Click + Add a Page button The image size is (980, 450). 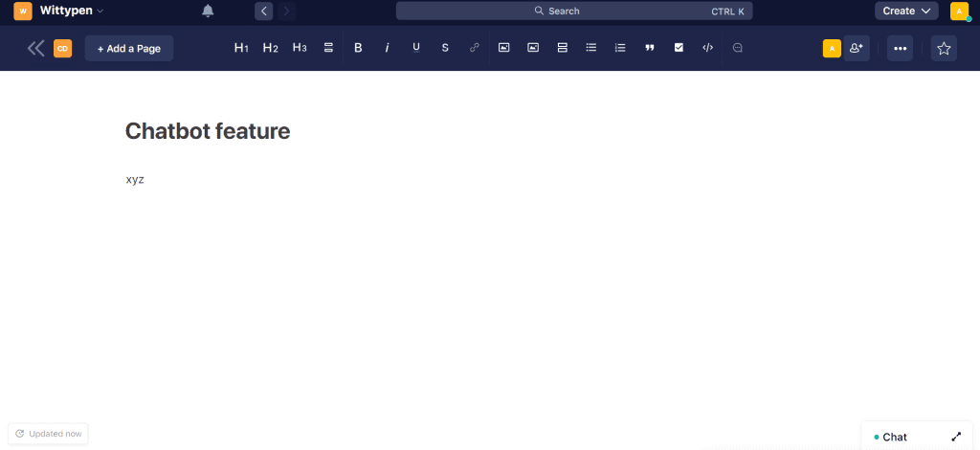(129, 48)
